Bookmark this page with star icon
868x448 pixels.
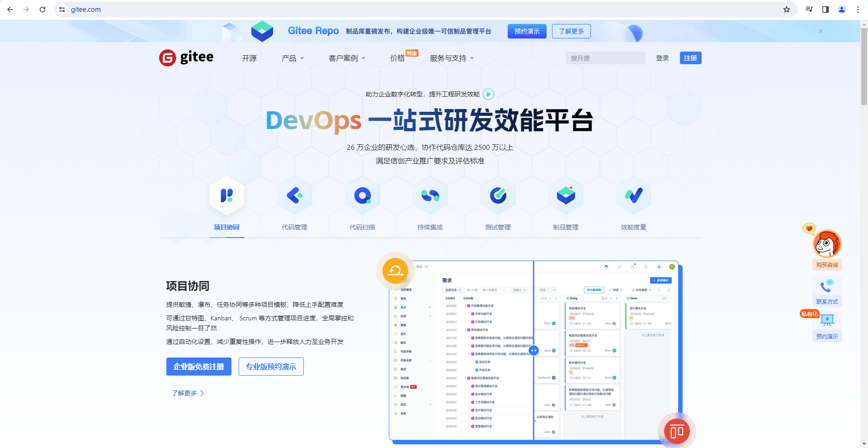[787, 10]
